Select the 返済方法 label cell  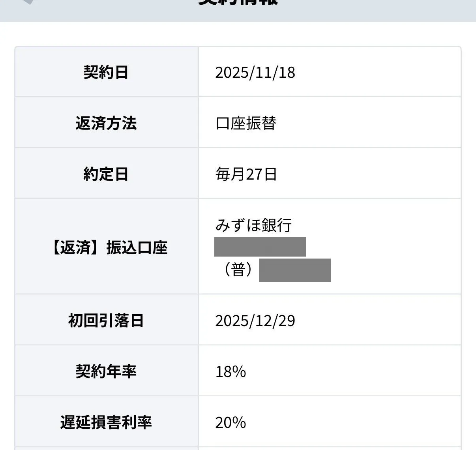click(x=106, y=123)
